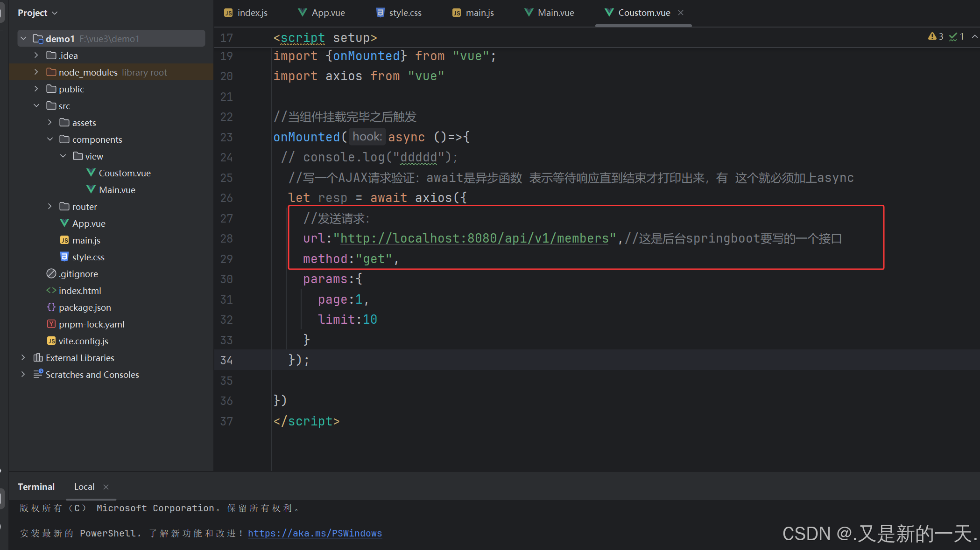Click the limit:10 code line
The width and height of the screenshot is (980, 550).
pyautogui.click(x=347, y=320)
